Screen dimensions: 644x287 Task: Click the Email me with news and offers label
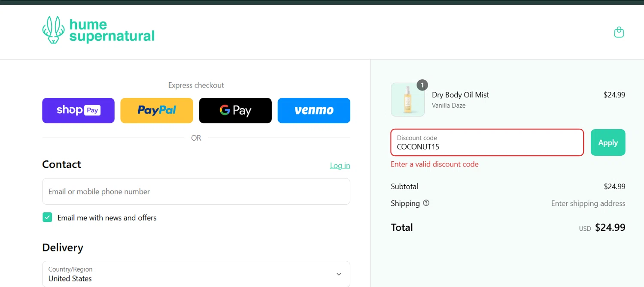pos(107,218)
